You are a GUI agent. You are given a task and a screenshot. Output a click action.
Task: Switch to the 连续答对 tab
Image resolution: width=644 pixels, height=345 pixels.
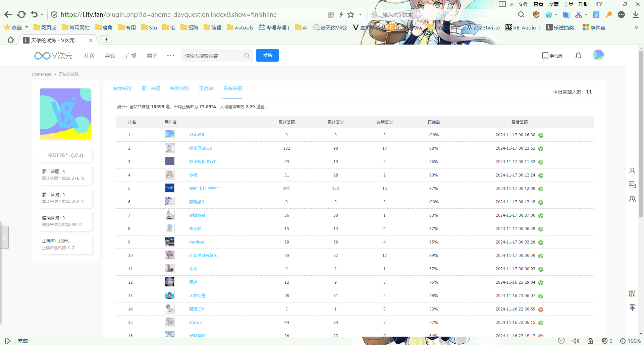click(122, 88)
